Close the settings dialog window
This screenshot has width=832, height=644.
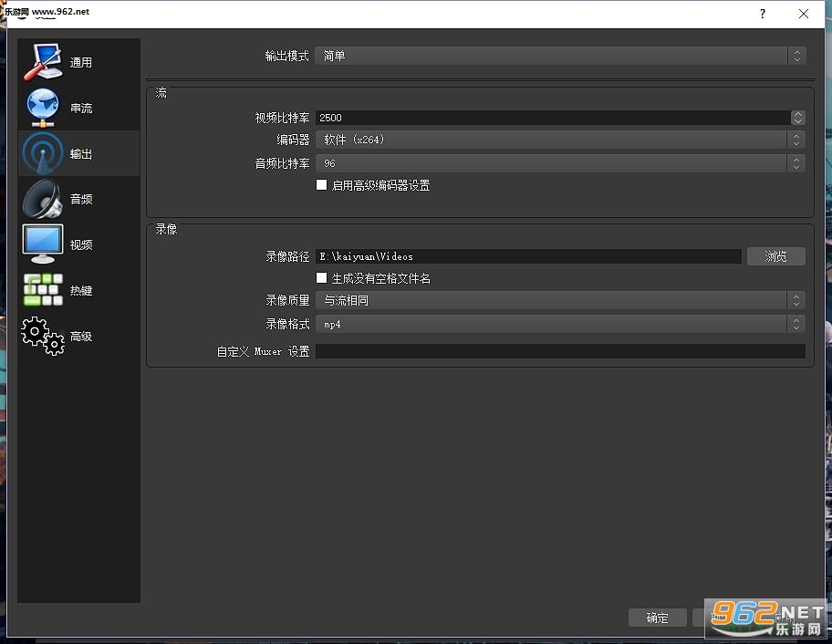point(804,14)
